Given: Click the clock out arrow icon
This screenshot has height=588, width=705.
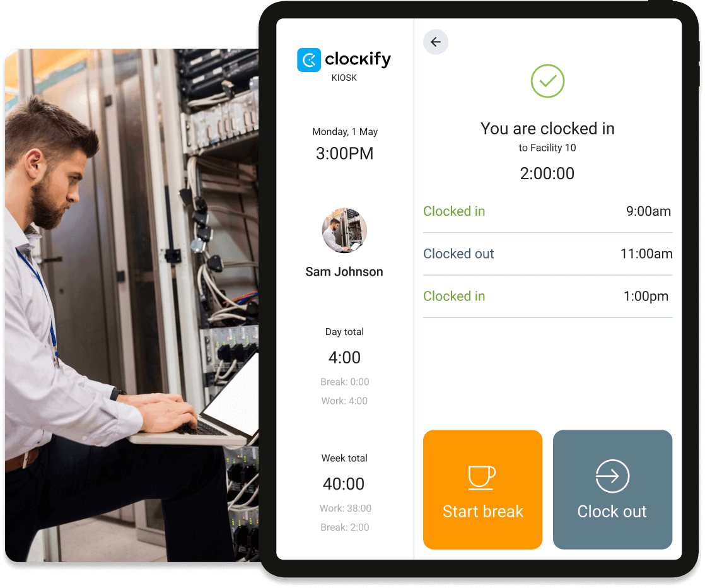Looking at the screenshot, I should point(612,476).
